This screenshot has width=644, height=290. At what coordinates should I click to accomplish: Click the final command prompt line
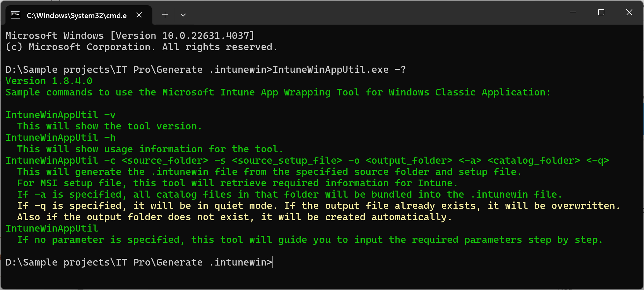point(139,262)
